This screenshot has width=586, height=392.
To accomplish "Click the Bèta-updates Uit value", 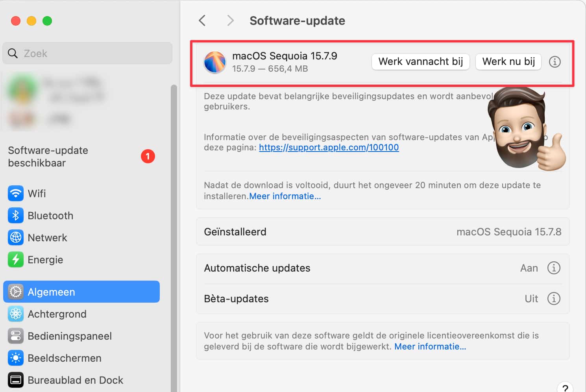I will pyautogui.click(x=531, y=299).
